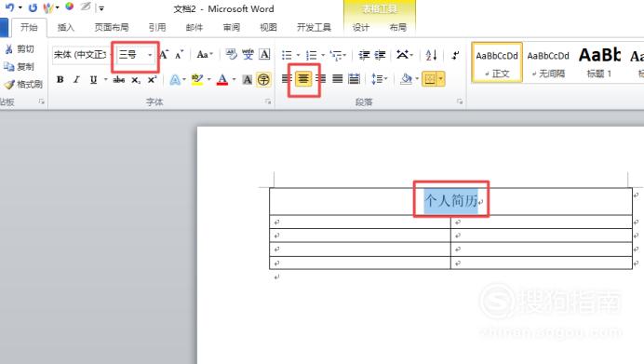Switch to the 页面布局 (Page Layout) tab
The height and width of the screenshot is (364, 644).
pos(112,28)
